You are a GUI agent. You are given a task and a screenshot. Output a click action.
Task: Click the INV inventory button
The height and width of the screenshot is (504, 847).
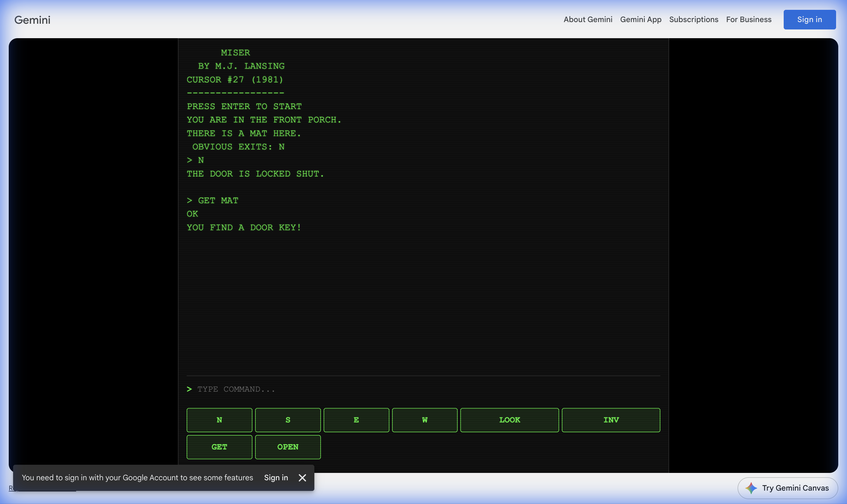click(610, 420)
